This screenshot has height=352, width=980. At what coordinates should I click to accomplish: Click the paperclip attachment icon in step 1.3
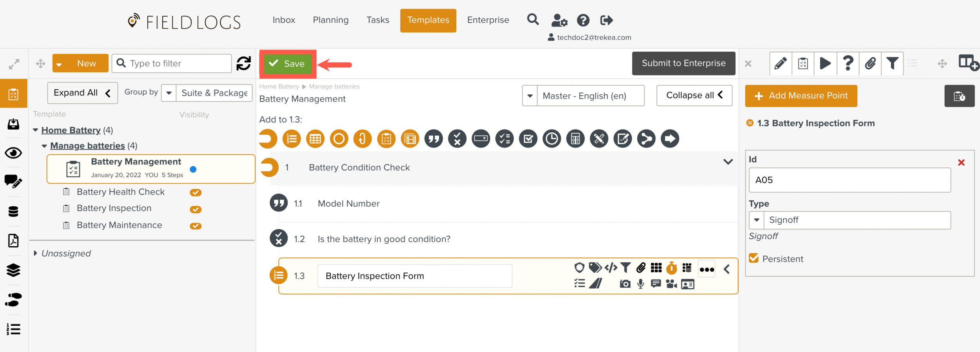[641, 268]
